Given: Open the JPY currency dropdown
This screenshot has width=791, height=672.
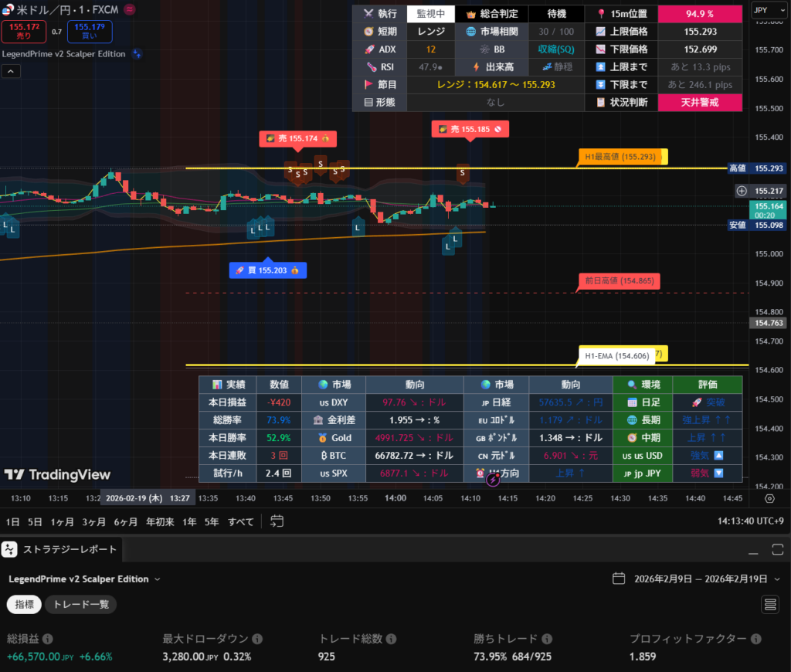Looking at the screenshot, I should (769, 11).
